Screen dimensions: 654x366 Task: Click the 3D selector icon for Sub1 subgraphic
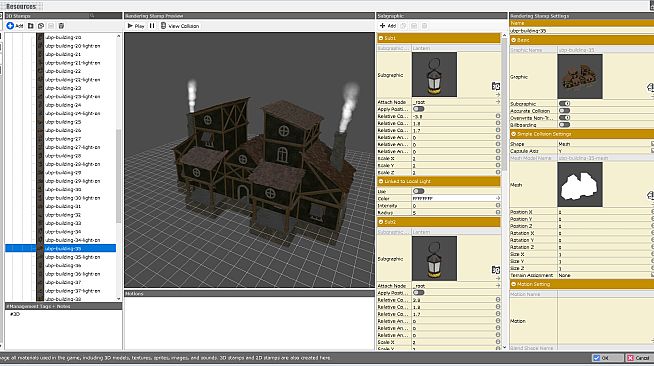pyautogui.click(x=496, y=86)
